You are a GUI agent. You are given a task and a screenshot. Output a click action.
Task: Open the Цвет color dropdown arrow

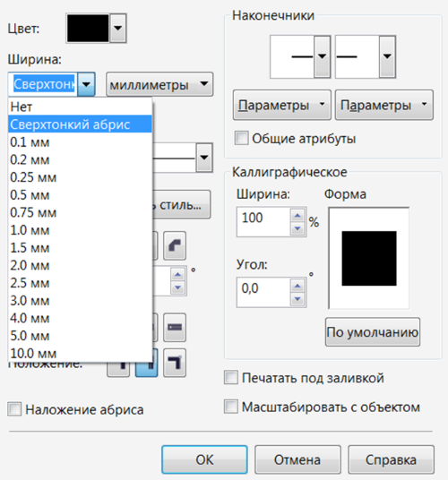[118, 28]
